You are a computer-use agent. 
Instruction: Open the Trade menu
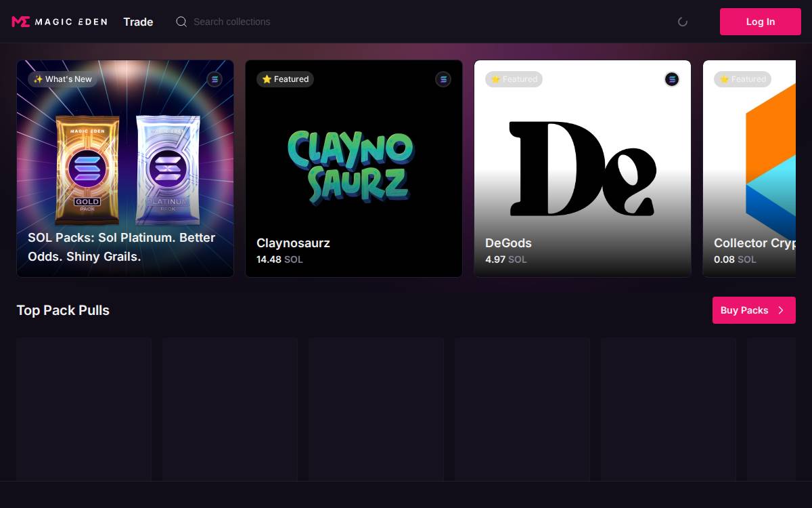tap(138, 22)
